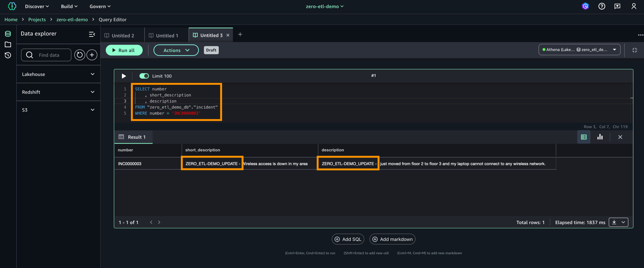
Task: Click the short_description cell about wireless access
Action: pos(250,164)
